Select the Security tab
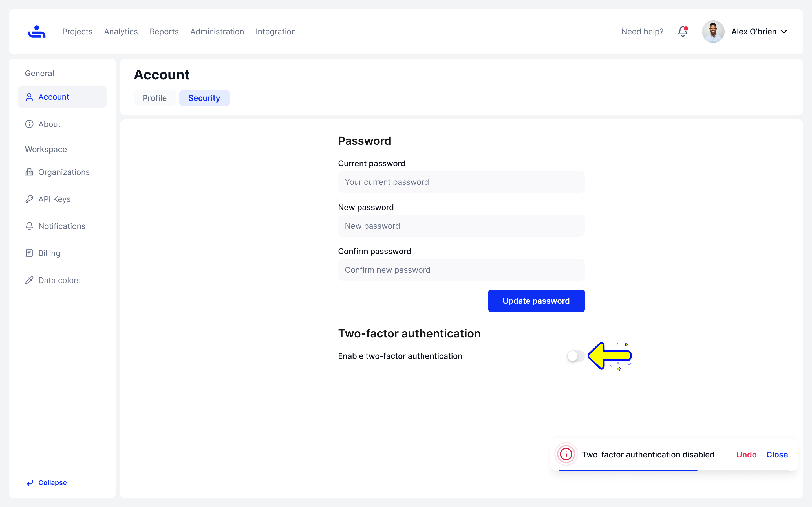812x507 pixels. 204,98
